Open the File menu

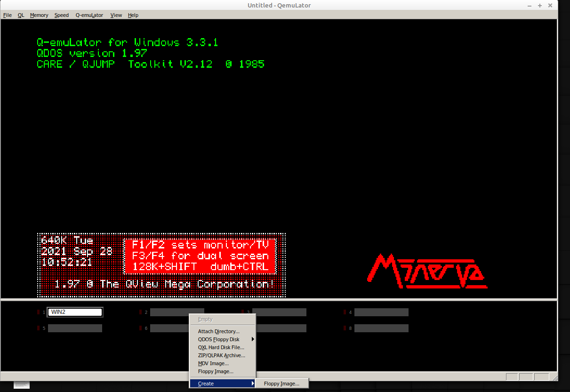8,15
